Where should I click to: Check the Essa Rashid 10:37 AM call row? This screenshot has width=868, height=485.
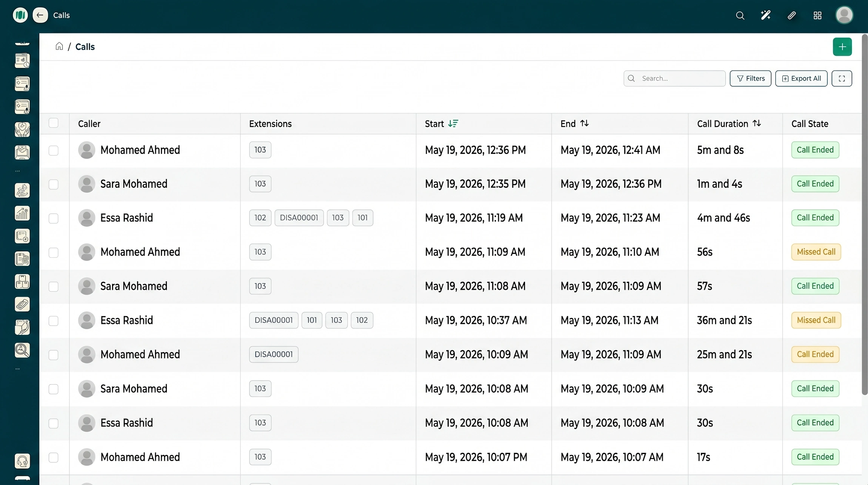54,321
